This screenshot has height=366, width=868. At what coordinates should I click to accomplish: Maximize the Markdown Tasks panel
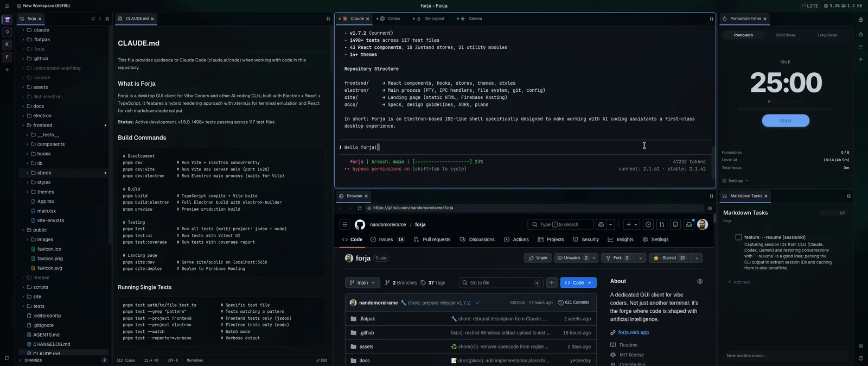pos(848,196)
